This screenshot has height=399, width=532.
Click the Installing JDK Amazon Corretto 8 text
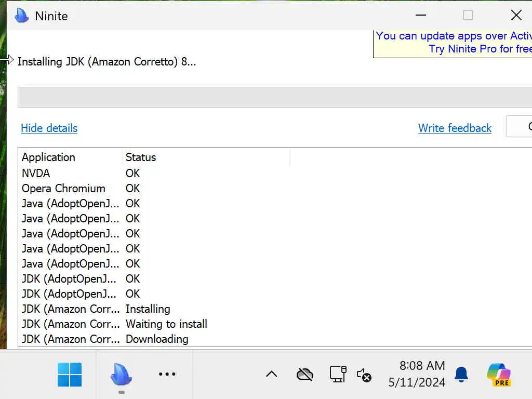pyautogui.click(x=107, y=62)
